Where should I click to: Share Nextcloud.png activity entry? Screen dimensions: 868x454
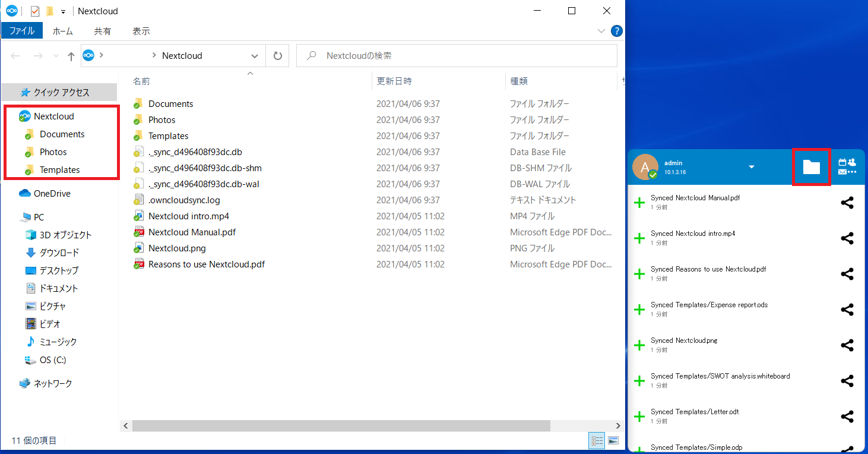tap(847, 345)
